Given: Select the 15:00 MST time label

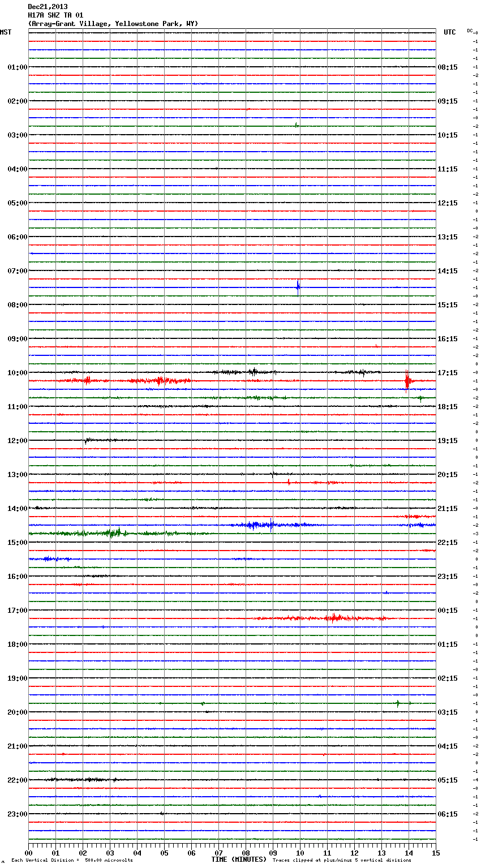Looking at the screenshot, I should click(18, 543).
